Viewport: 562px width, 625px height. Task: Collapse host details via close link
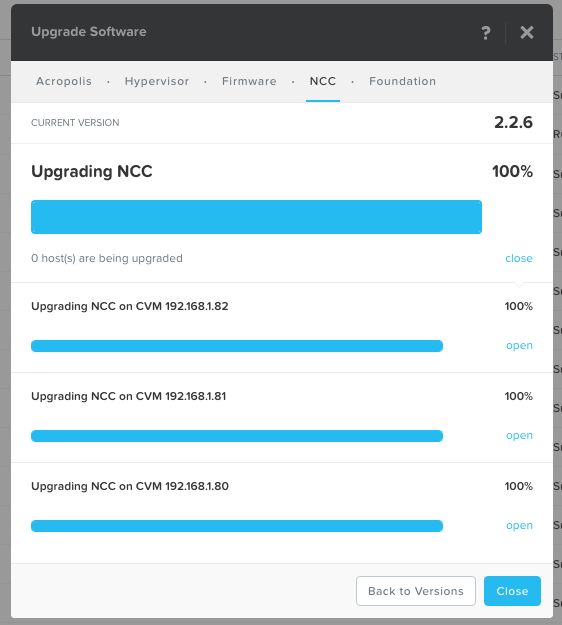(x=519, y=258)
